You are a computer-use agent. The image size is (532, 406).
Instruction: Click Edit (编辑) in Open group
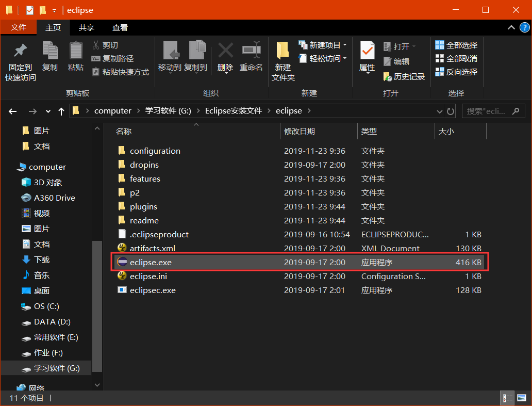(x=396, y=61)
